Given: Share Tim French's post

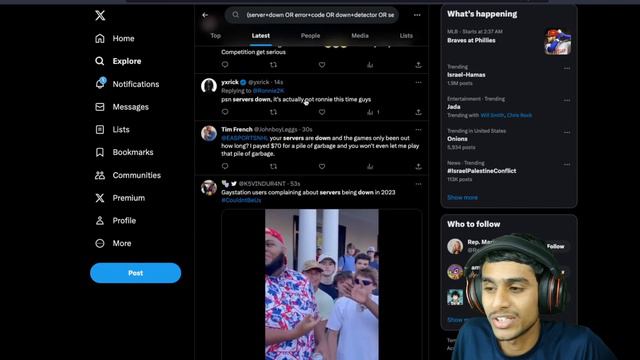Looking at the screenshot, I should [x=418, y=166].
